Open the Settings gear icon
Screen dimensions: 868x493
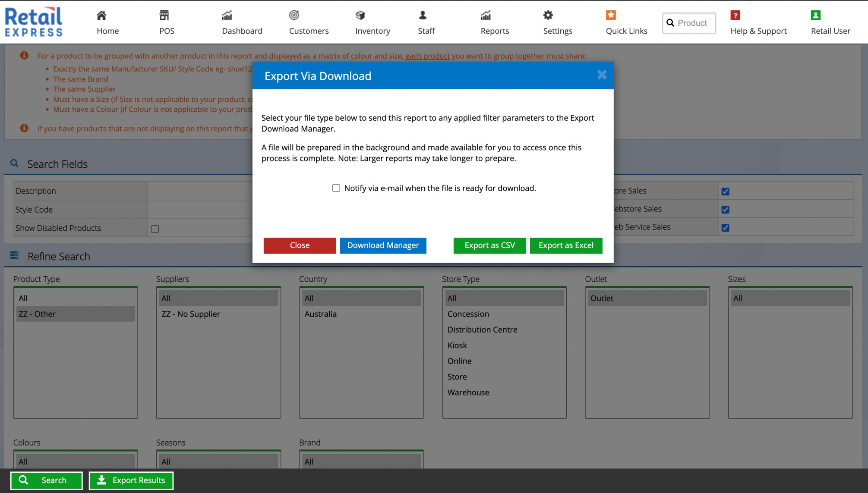click(548, 16)
